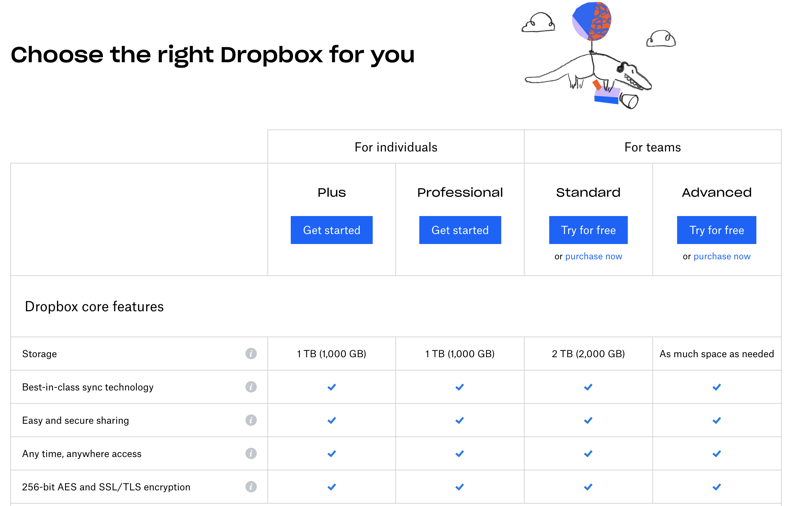Click the Dropbox core features section title
The image size is (792, 506).
click(x=94, y=307)
